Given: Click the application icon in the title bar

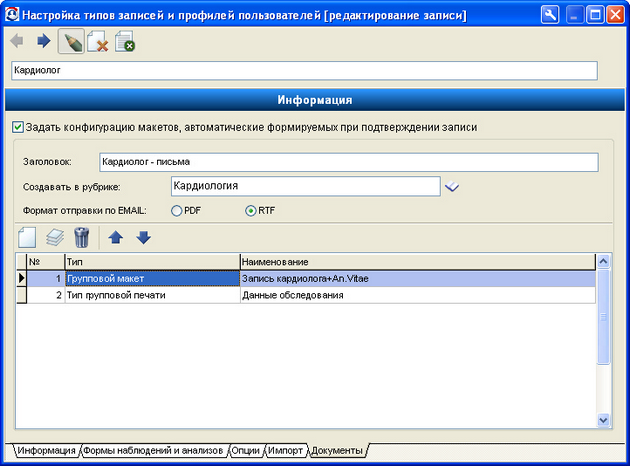Looking at the screenshot, I should pos(12,15).
